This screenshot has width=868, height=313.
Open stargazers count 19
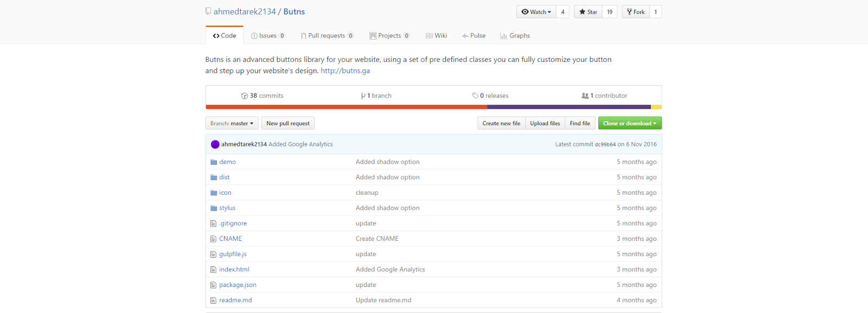[x=610, y=12]
